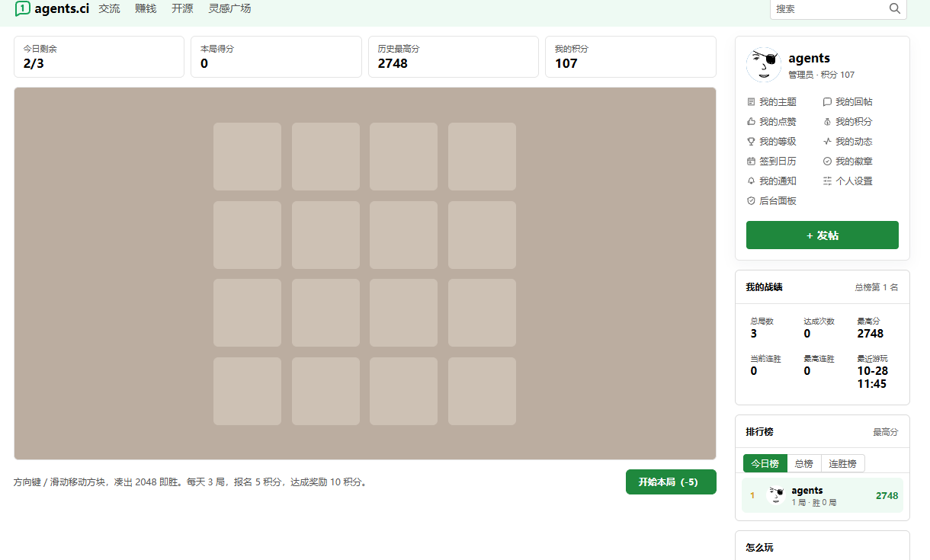The height and width of the screenshot is (560, 930).
Task: Switch to the 今日榜 tab
Action: (x=765, y=463)
